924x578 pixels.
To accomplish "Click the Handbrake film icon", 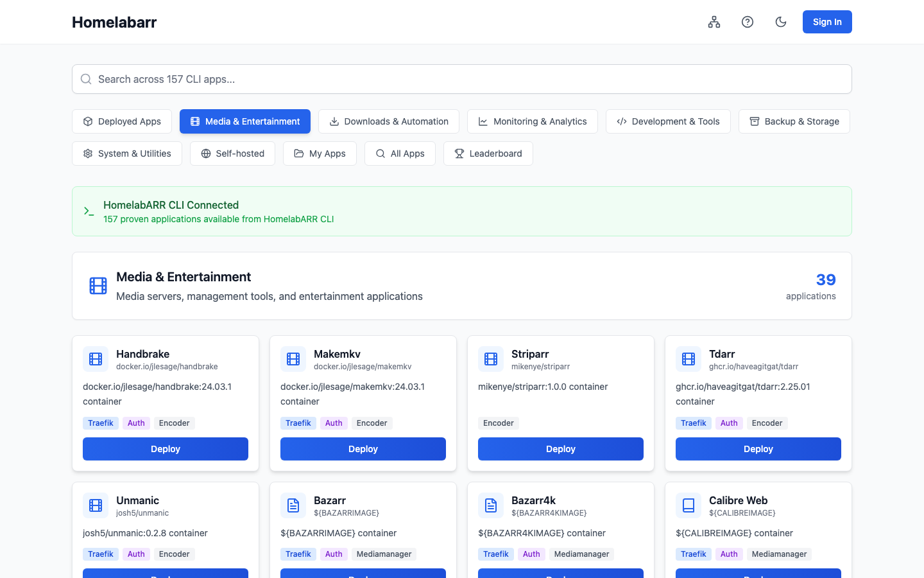I will click(x=96, y=359).
